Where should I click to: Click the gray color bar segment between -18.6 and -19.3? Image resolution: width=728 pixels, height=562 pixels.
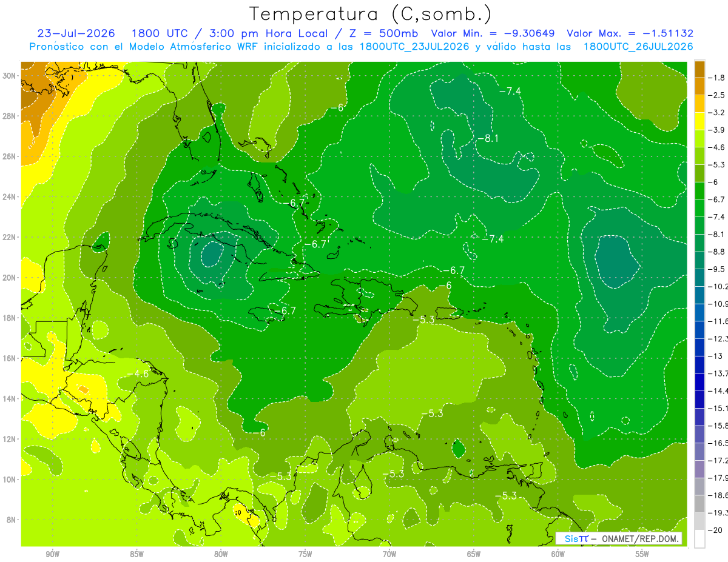pyautogui.click(x=700, y=504)
